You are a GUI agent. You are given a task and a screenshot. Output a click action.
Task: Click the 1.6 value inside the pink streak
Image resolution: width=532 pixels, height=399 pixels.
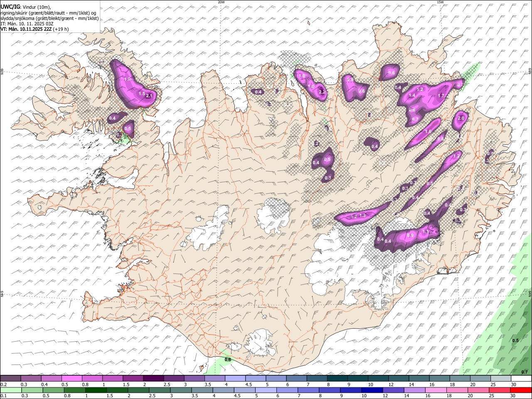pos(428,131)
